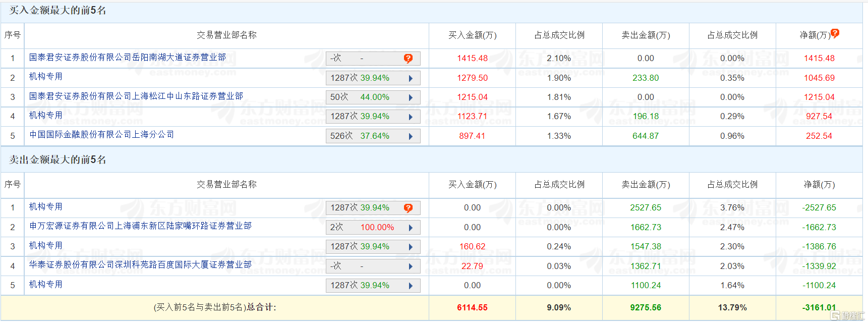Select net amount -1386.76
868x324 pixels.
point(819,246)
